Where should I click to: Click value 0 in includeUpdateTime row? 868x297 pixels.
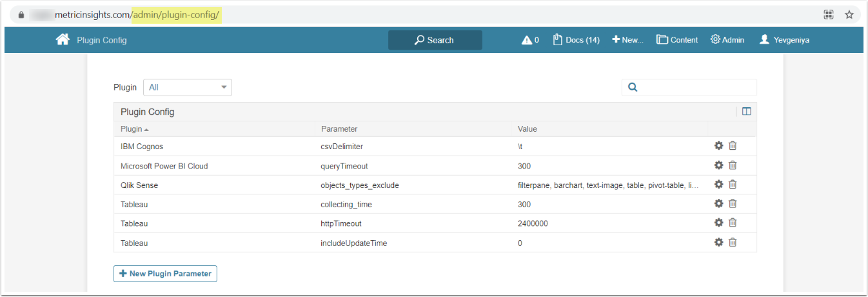point(520,243)
